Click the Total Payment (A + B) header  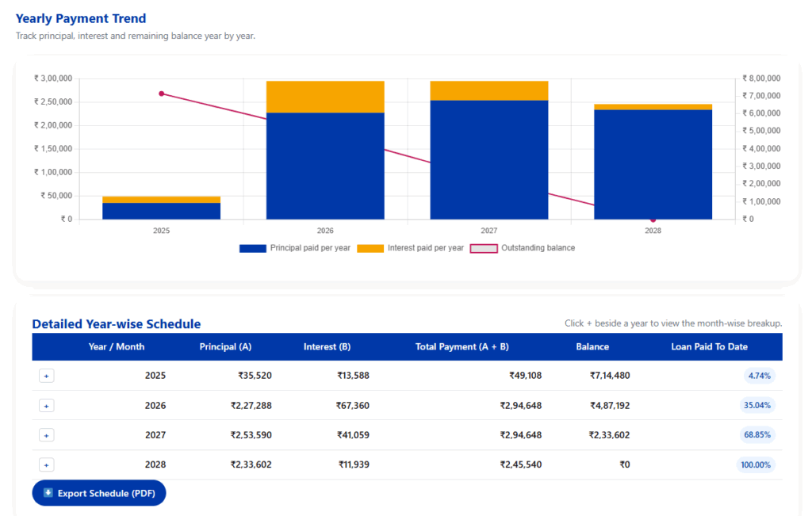(x=462, y=346)
